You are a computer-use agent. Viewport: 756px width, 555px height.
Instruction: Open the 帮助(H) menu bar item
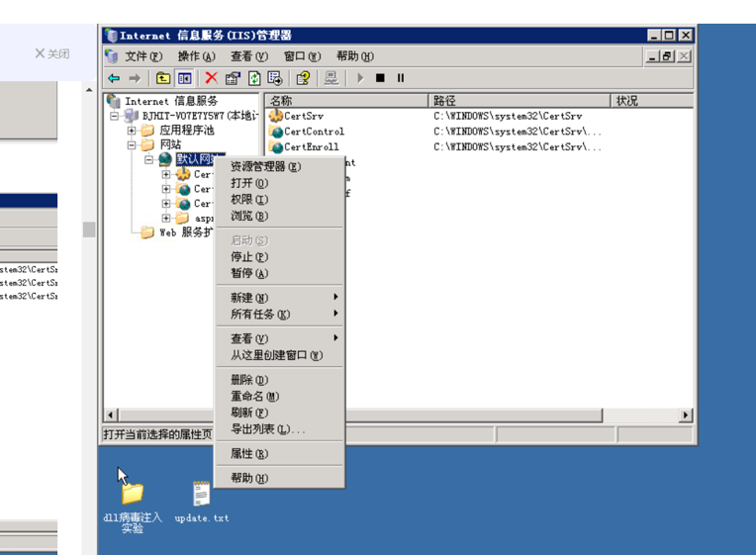355,56
